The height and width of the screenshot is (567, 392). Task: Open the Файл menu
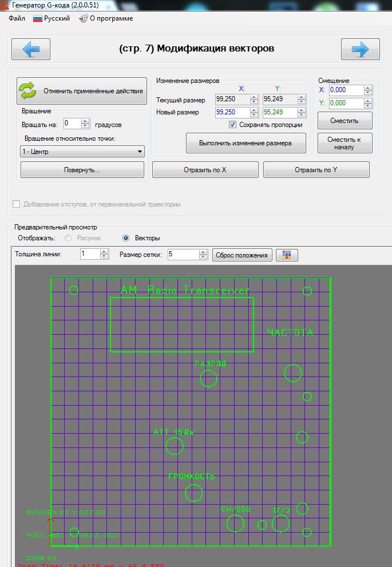pos(17,18)
